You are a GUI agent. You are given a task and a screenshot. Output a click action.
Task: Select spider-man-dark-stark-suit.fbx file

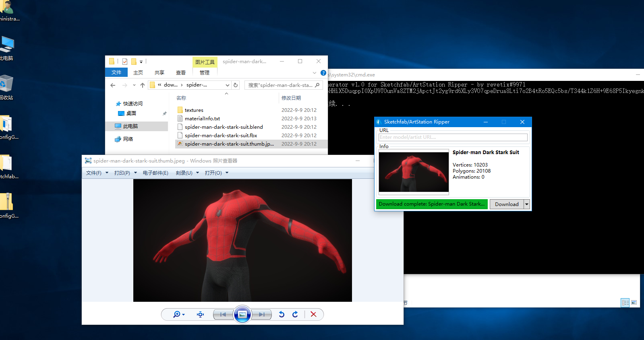(221, 136)
